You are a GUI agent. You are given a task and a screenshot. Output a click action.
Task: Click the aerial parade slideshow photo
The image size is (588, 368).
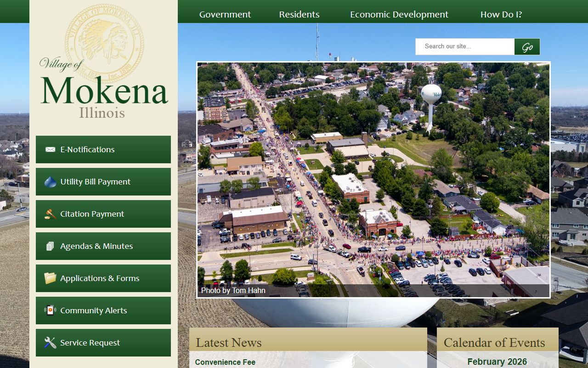[x=373, y=180]
